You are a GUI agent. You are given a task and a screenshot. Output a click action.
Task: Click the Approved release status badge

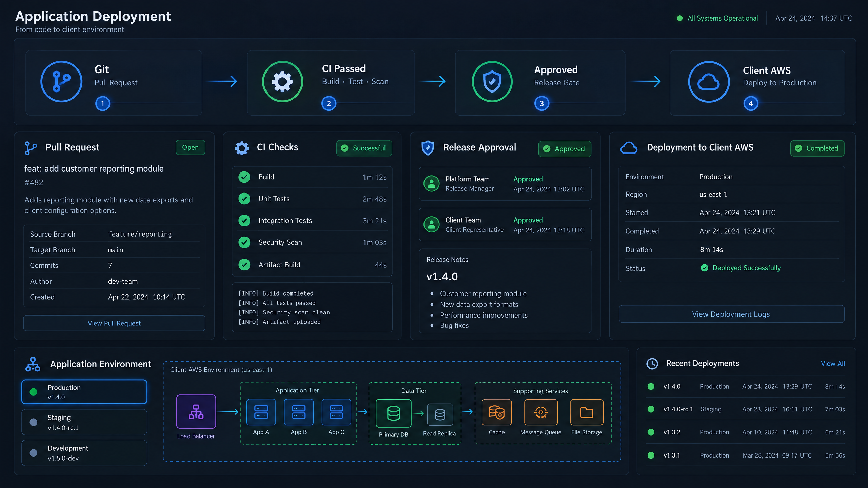[x=565, y=149]
